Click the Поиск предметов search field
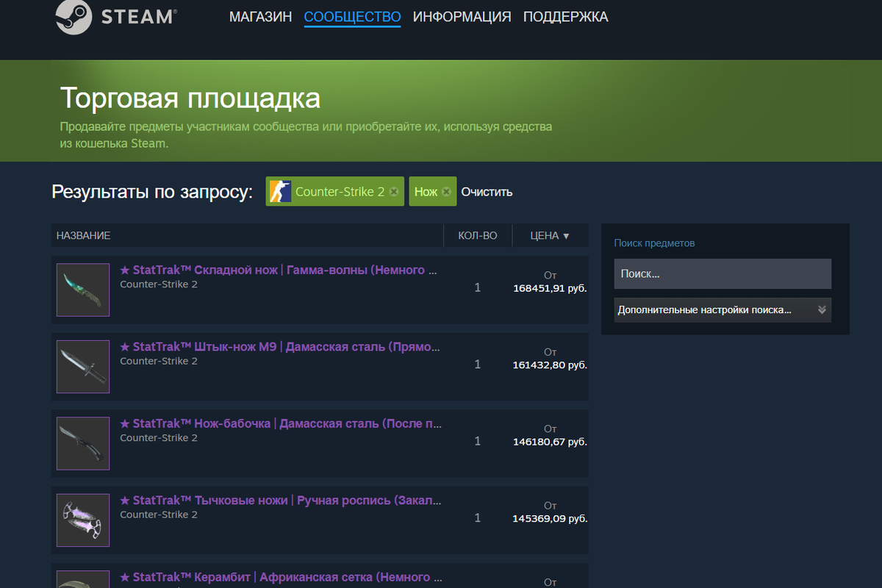 (723, 273)
